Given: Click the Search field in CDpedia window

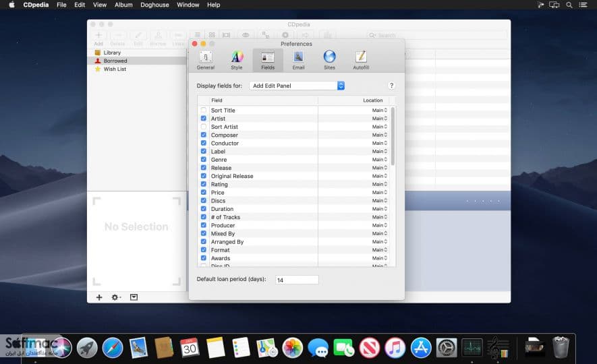Looking at the screenshot, I should pos(436,35).
